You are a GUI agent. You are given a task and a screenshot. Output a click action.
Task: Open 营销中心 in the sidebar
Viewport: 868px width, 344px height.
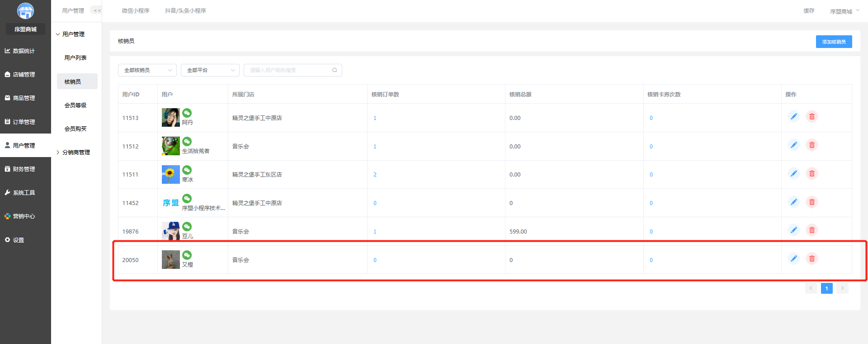[x=25, y=216]
